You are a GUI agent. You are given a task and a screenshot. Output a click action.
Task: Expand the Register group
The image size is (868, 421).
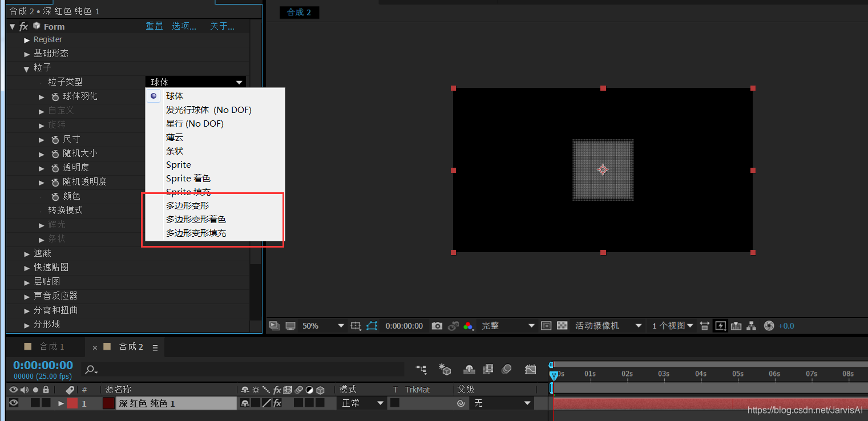tap(27, 40)
